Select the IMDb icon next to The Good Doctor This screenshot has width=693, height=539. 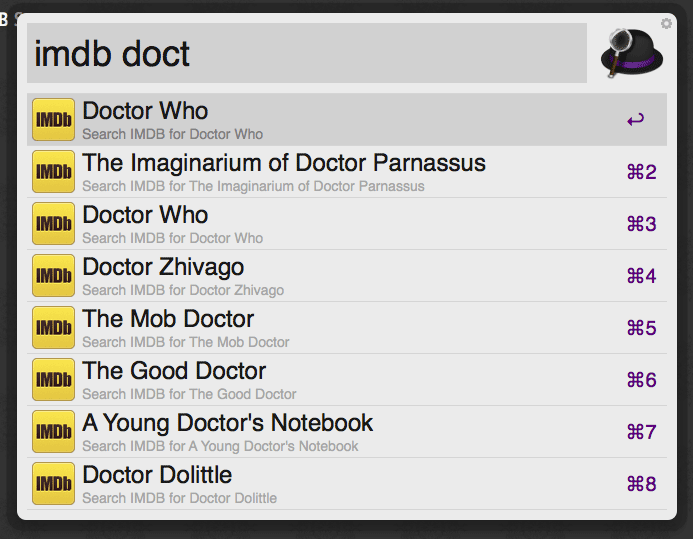[x=53, y=380]
